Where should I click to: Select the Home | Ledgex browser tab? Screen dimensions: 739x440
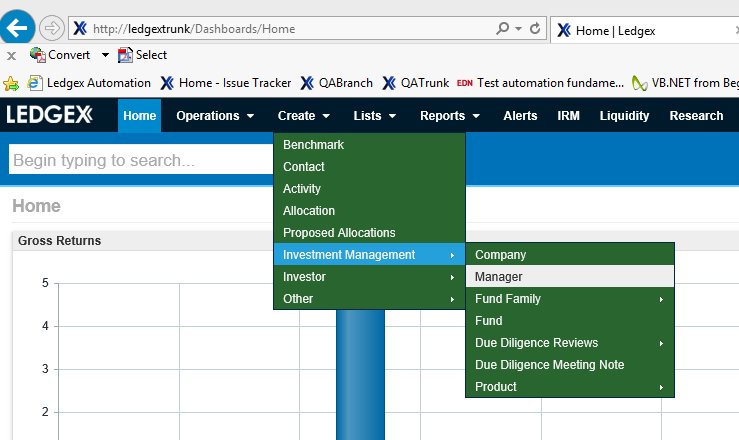tap(645, 31)
